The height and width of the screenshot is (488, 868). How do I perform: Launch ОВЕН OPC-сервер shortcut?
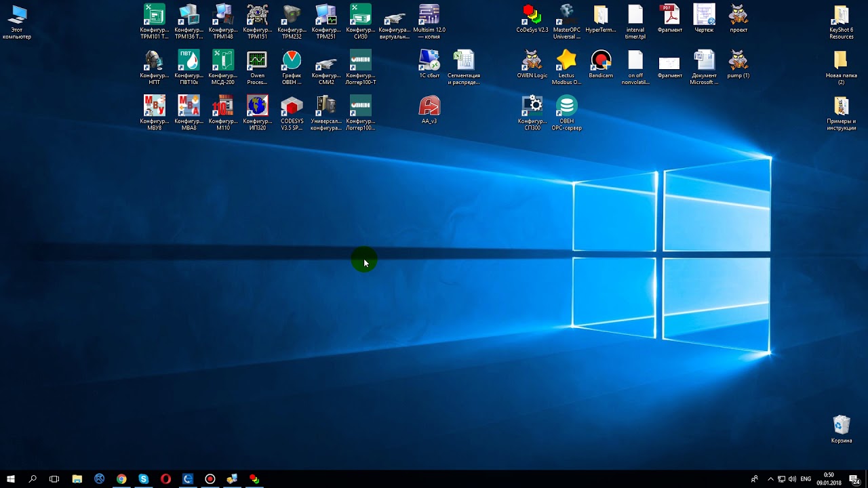click(x=566, y=113)
